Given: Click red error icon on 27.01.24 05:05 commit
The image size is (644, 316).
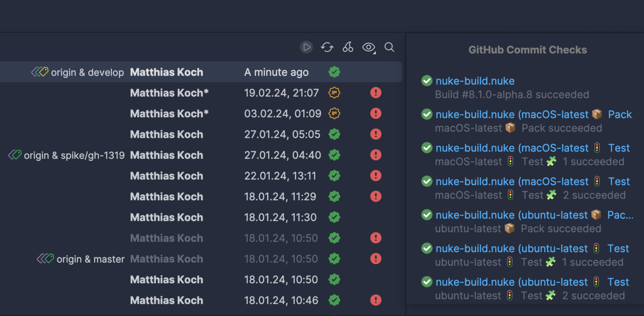Looking at the screenshot, I should [x=375, y=134].
